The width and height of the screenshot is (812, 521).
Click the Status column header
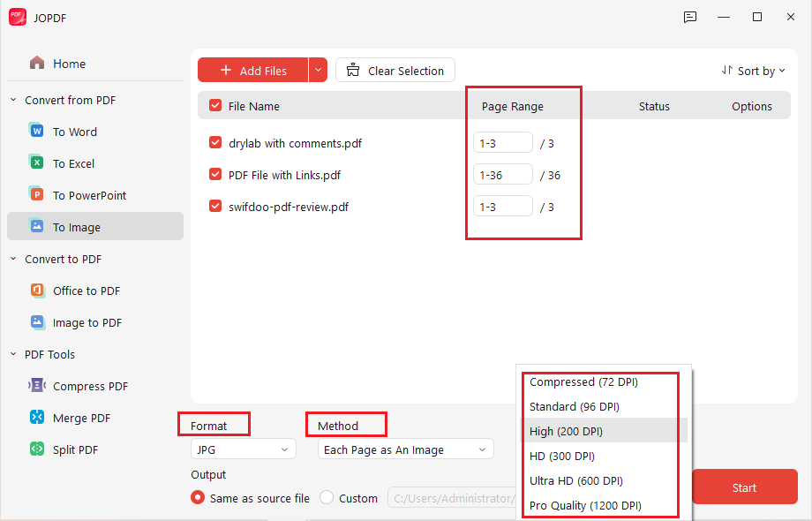pyautogui.click(x=654, y=106)
